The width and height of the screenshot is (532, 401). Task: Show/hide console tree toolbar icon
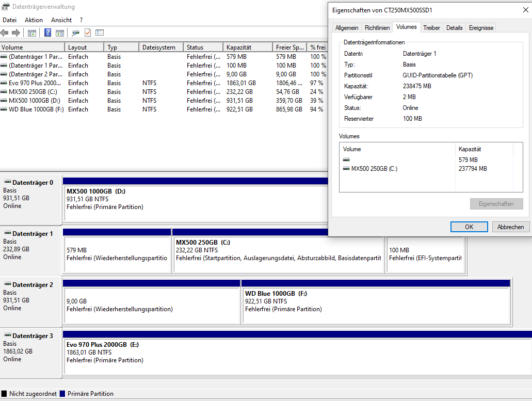tap(32, 33)
